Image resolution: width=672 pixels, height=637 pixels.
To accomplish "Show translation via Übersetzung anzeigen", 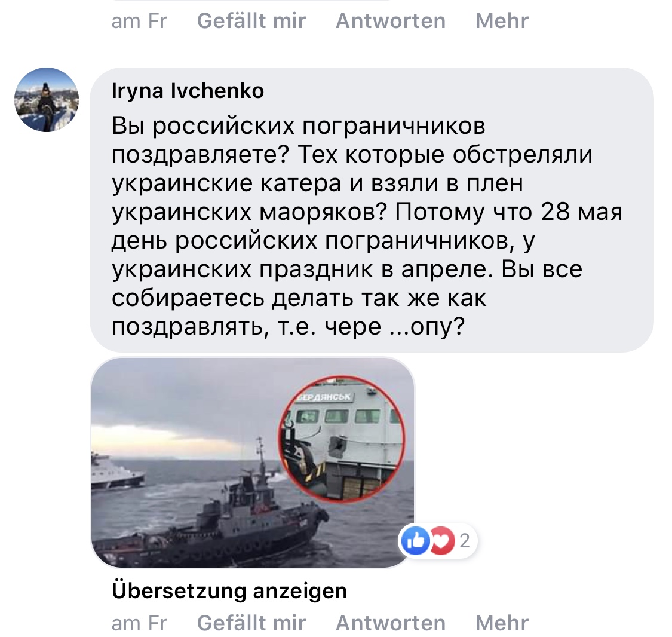I will tap(229, 591).
